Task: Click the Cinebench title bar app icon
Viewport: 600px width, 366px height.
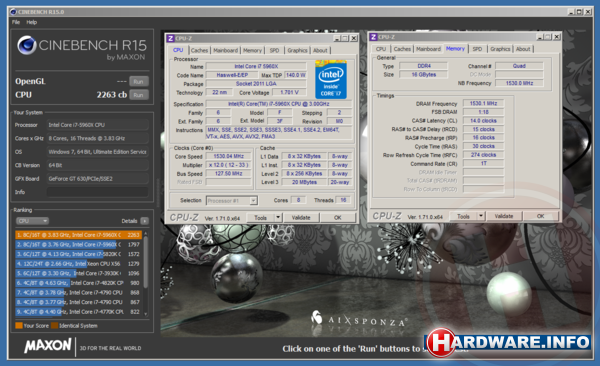Action: [x=14, y=12]
